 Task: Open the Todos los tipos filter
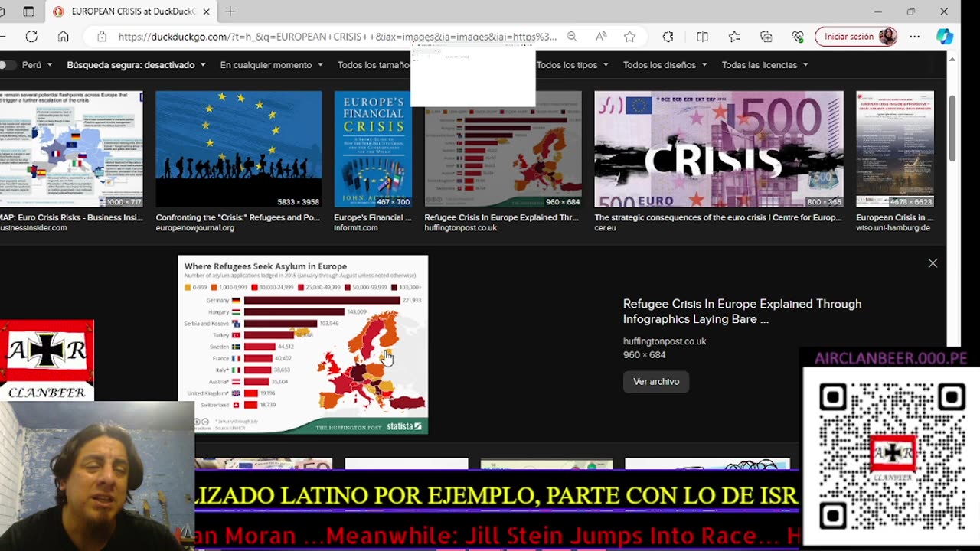[x=573, y=65]
